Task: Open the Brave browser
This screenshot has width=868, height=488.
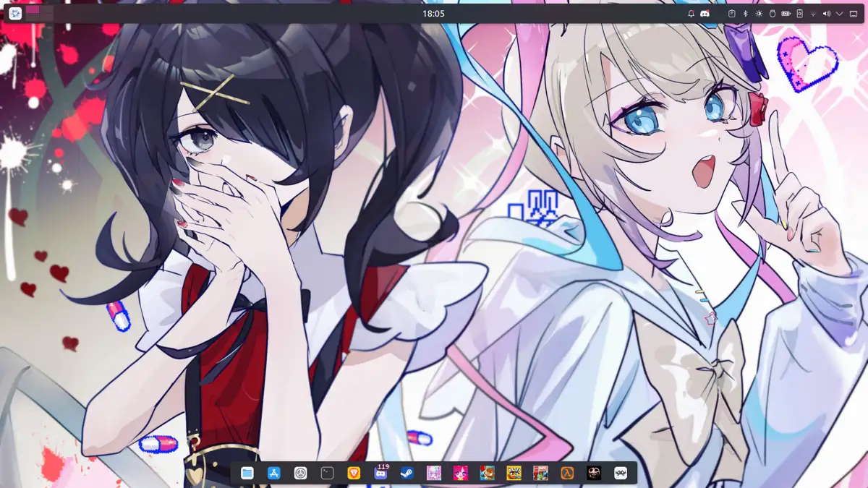Action: click(354, 473)
